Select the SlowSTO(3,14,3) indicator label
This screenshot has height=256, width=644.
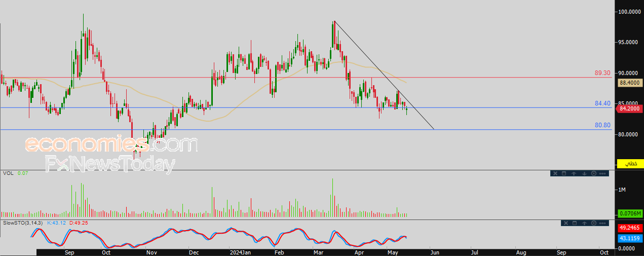23,223
